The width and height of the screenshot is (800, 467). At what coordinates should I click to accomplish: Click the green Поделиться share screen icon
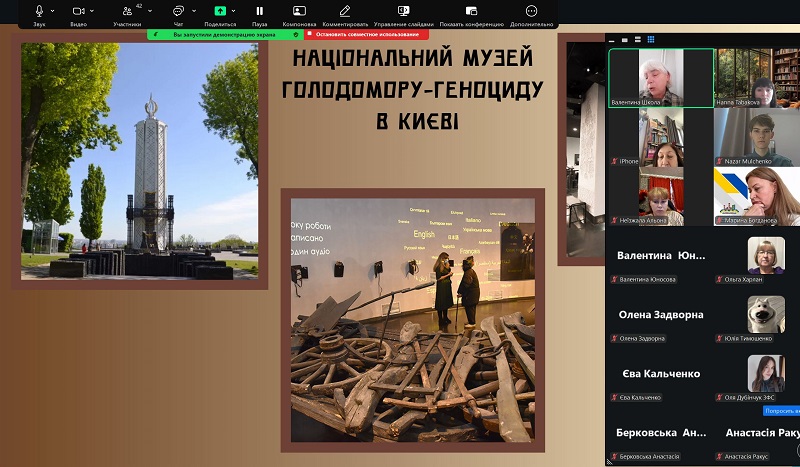[220, 11]
